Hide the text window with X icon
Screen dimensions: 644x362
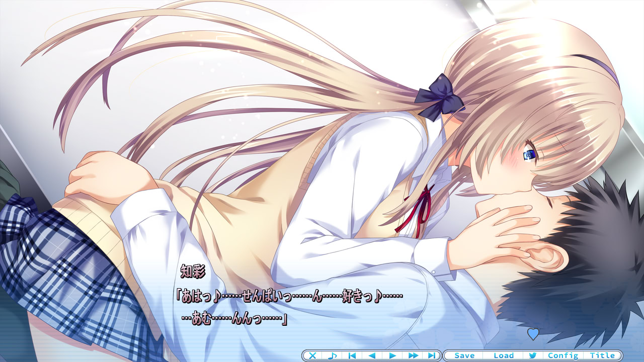coord(312,355)
